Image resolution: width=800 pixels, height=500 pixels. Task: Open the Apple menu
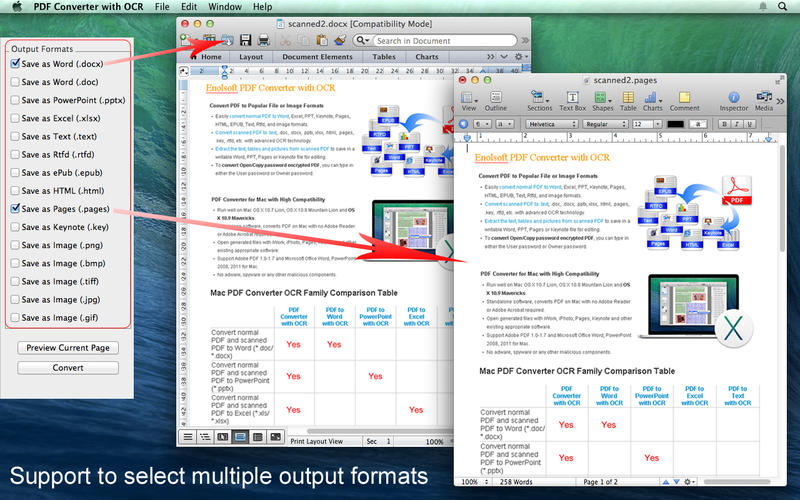click(x=17, y=7)
